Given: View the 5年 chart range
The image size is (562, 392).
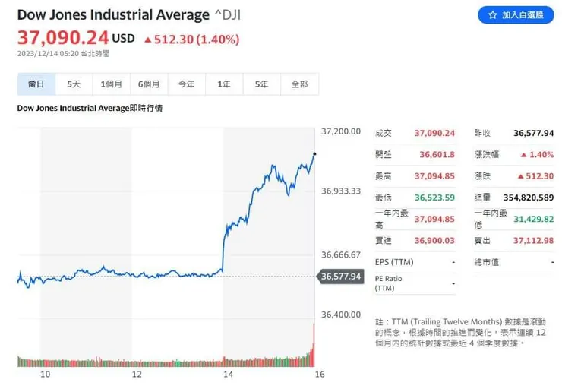Looking at the screenshot, I should tap(262, 84).
